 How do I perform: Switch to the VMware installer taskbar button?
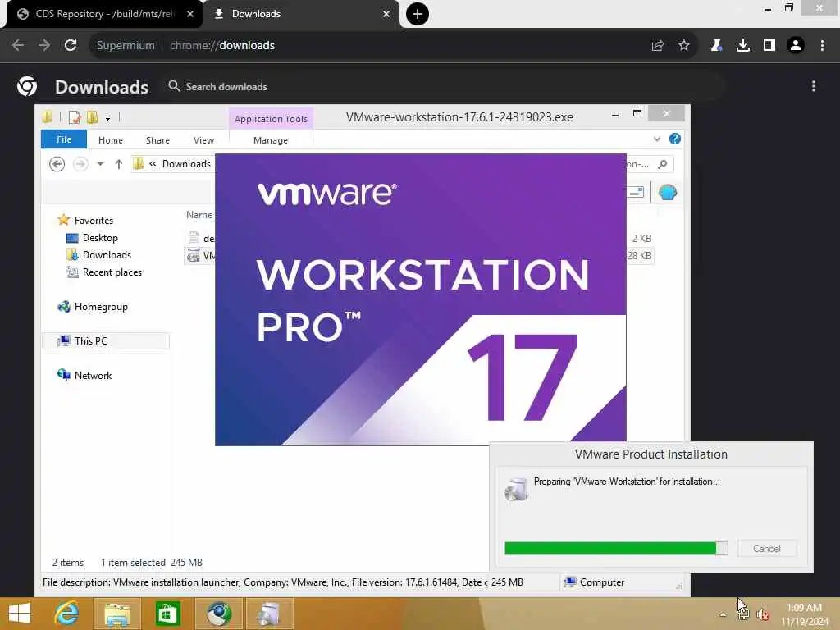click(269, 614)
